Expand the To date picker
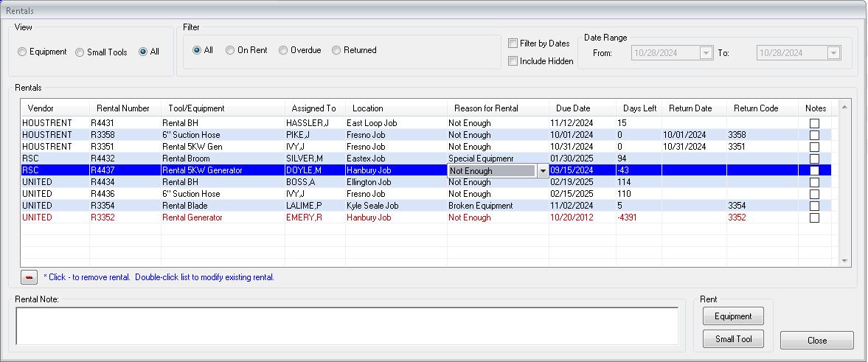This screenshot has height=362, width=868. (833, 53)
